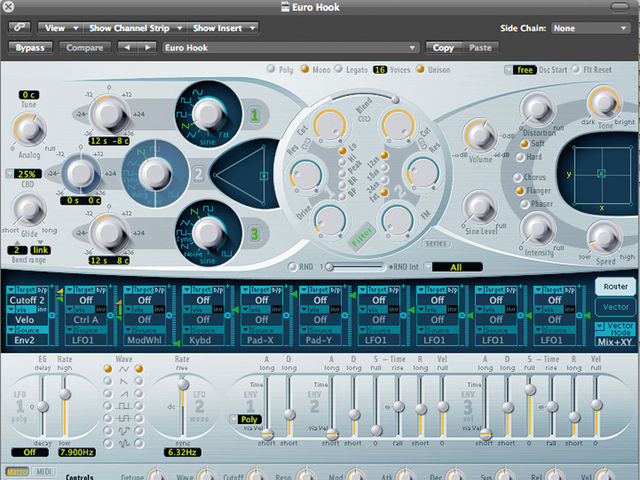Image resolution: width=640 pixels, height=480 pixels.
Task: Click the Tone dark-bright knob
Action: point(604,103)
